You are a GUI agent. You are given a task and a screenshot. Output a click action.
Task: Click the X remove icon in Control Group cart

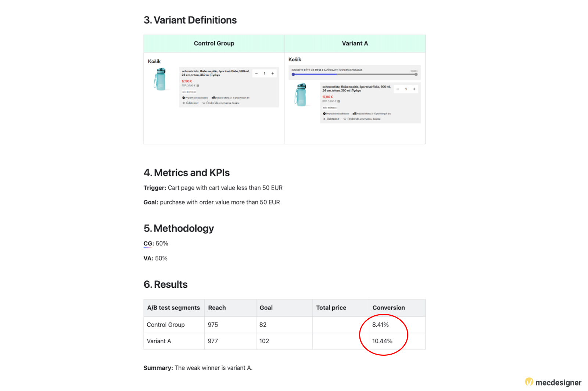[184, 103]
